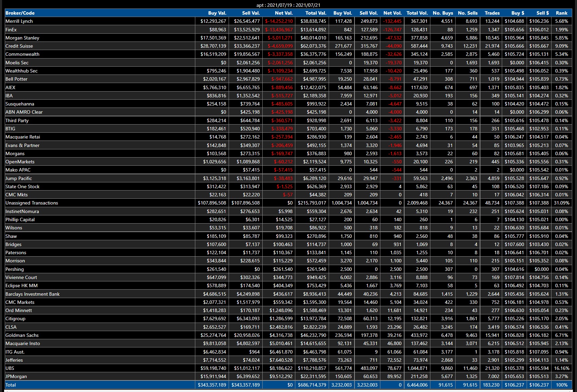
Task: Select the Eclipse HK MM broker name
Action: (x=21, y=285)
